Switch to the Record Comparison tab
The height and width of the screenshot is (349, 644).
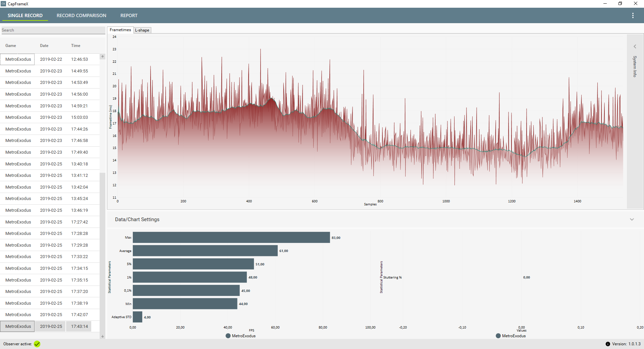[82, 15]
